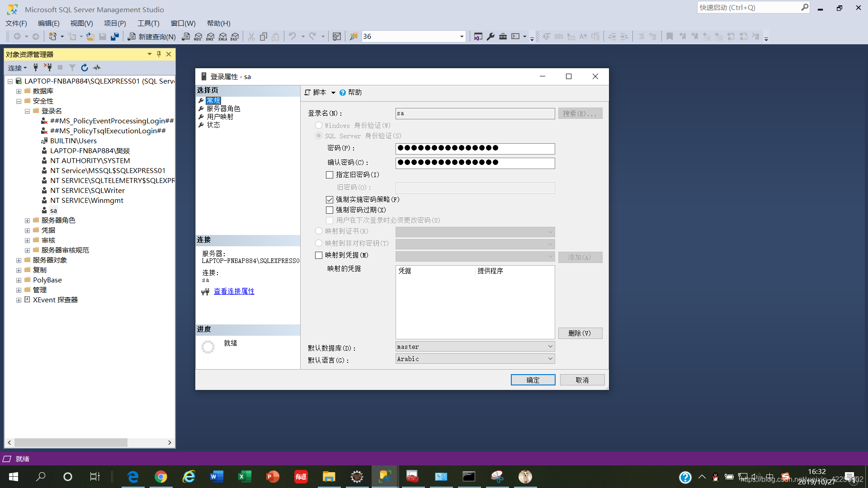Close the Object Explorer panel
The width and height of the screenshot is (868, 488).
(169, 54)
